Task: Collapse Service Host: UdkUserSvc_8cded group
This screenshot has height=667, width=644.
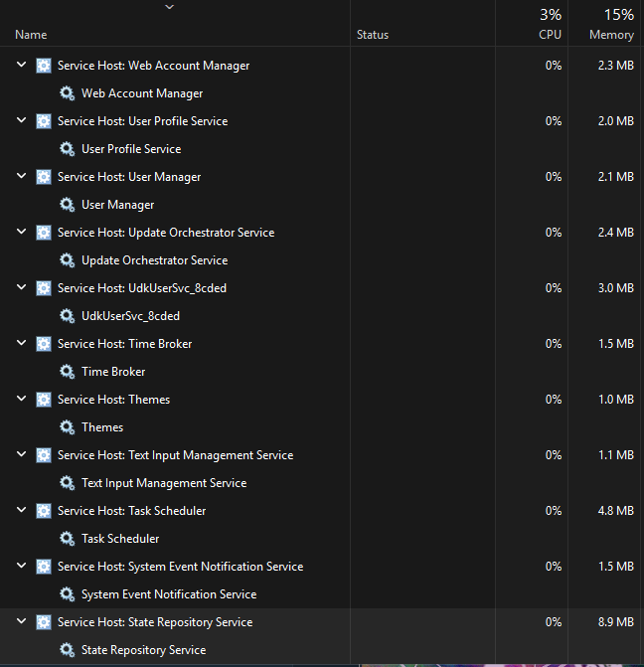Action: click(x=21, y=288)
